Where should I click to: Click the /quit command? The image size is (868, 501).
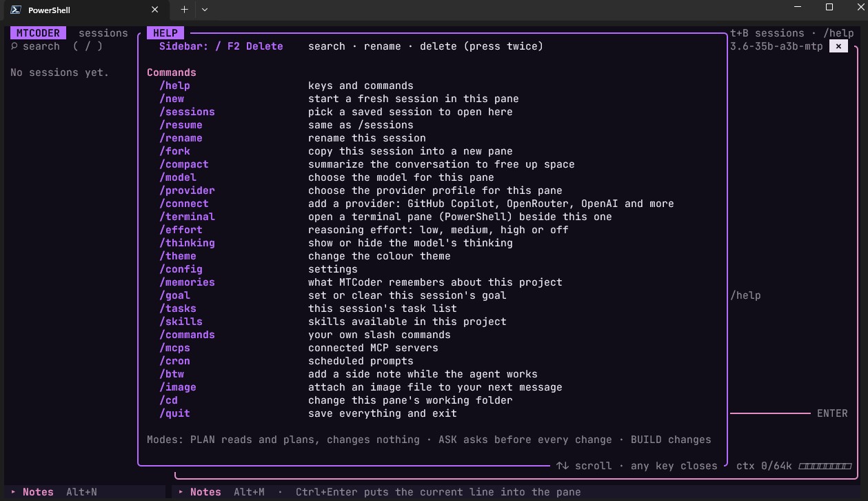[x=174, y=413]
